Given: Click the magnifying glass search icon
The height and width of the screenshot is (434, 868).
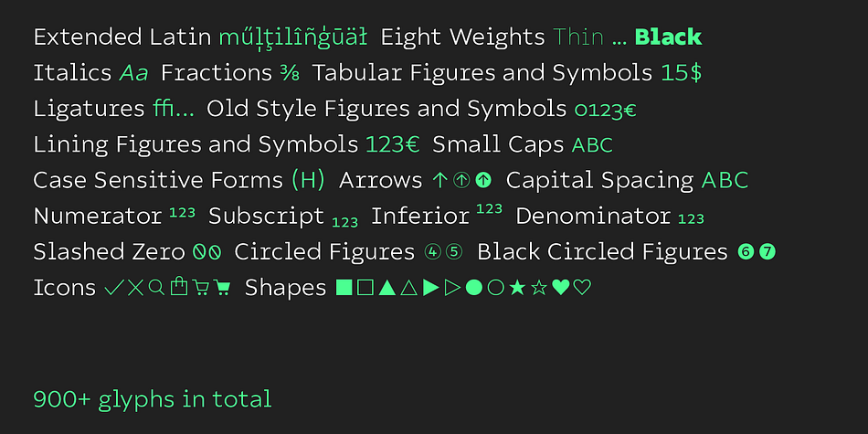Looking at the screenshot, I should coord(156,287).
